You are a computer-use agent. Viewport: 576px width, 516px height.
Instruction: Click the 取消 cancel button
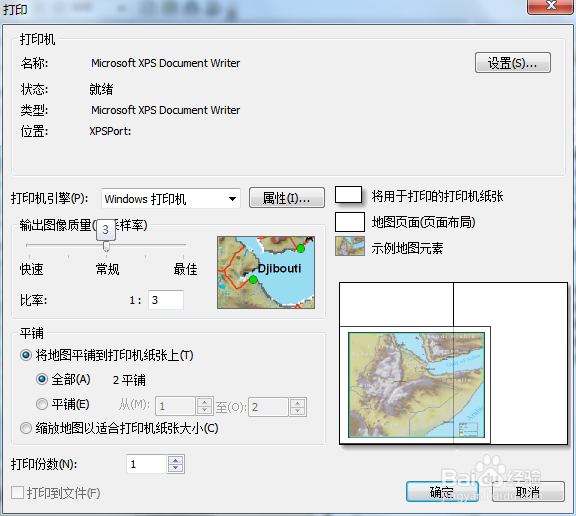click(x=528, y=491)
